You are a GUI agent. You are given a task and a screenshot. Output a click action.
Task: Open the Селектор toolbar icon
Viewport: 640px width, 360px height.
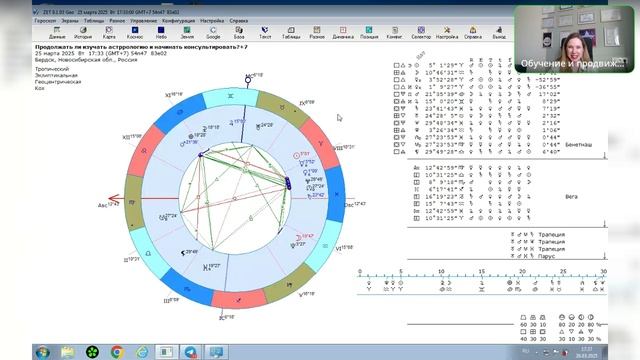pos(421,33)
